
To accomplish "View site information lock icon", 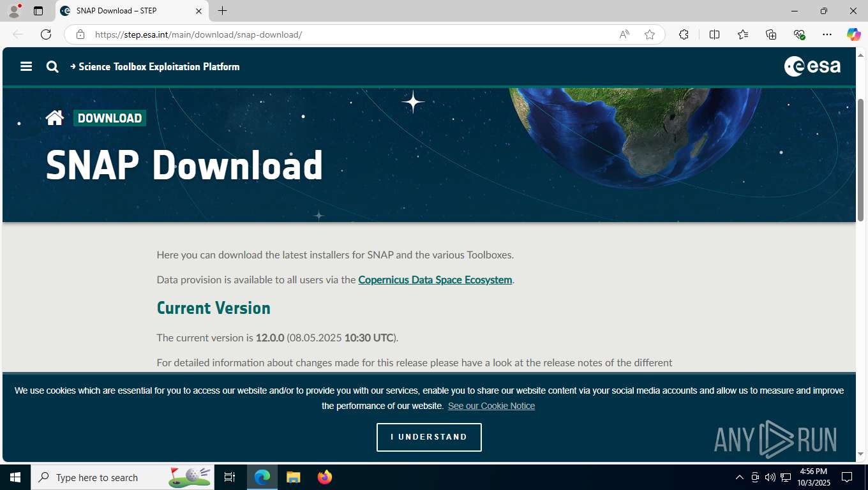I will point(80,34).
